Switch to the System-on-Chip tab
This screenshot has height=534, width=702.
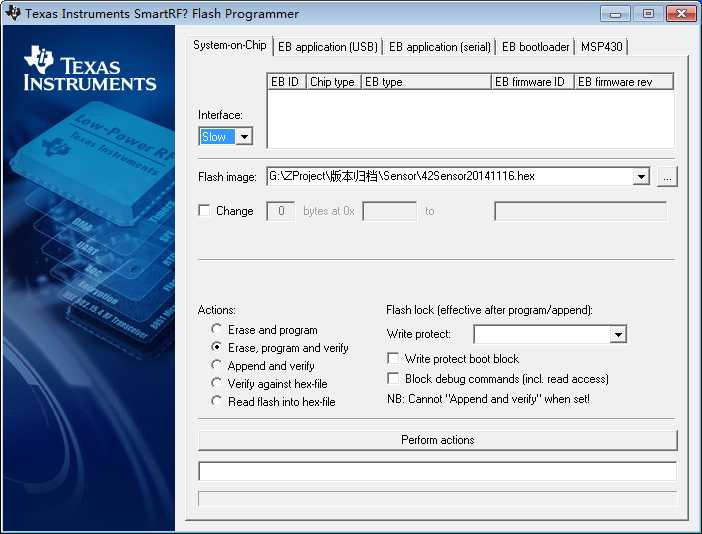(x=230, y=45)
